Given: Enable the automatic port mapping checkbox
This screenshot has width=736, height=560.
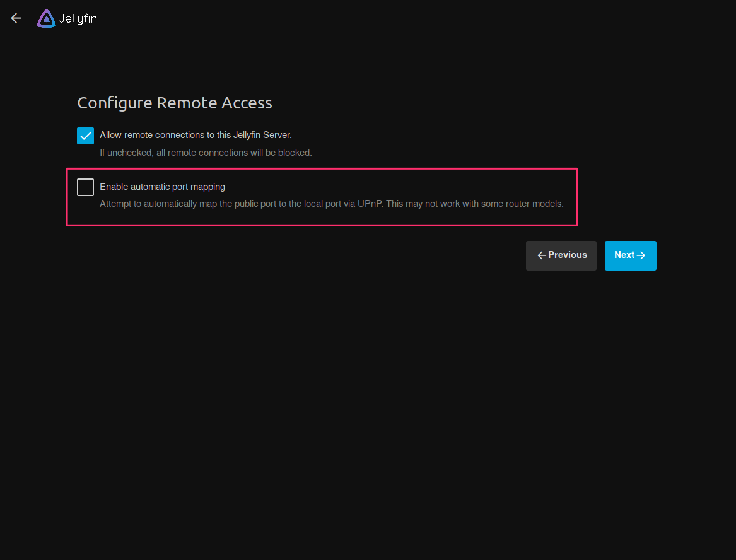Looking at the screenshot, I should [85, 187].
